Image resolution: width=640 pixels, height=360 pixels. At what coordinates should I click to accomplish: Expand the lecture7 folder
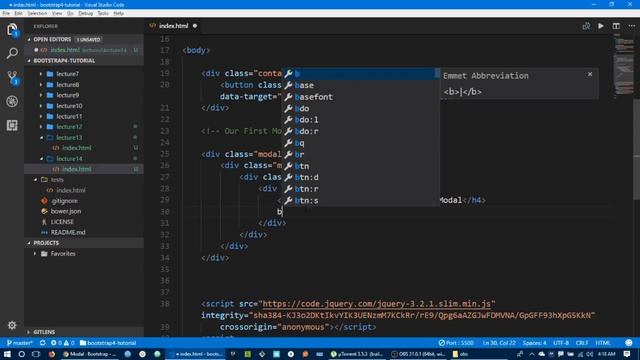click(41, 74)
